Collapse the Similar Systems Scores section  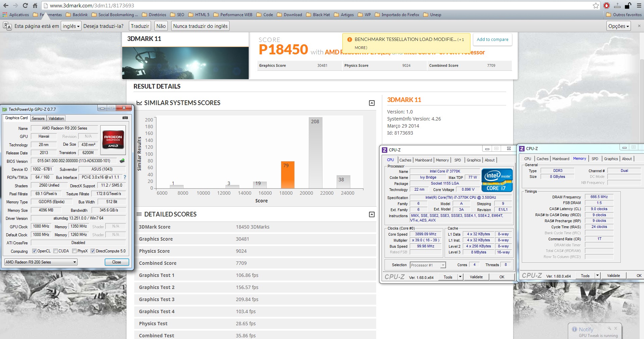point(372,103)
